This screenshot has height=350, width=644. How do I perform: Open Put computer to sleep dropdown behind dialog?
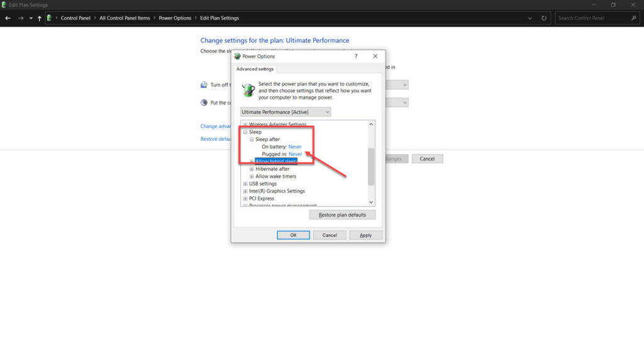(397, 103)
